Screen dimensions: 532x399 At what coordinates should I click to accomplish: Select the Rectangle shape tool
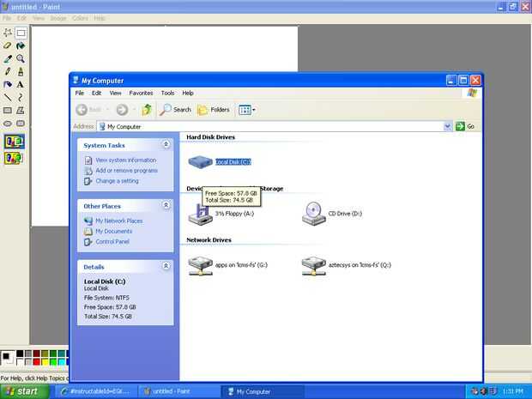click(x=8, y=111)
